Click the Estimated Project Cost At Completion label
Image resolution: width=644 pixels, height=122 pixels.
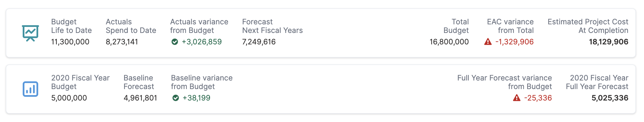click(588, 26)
